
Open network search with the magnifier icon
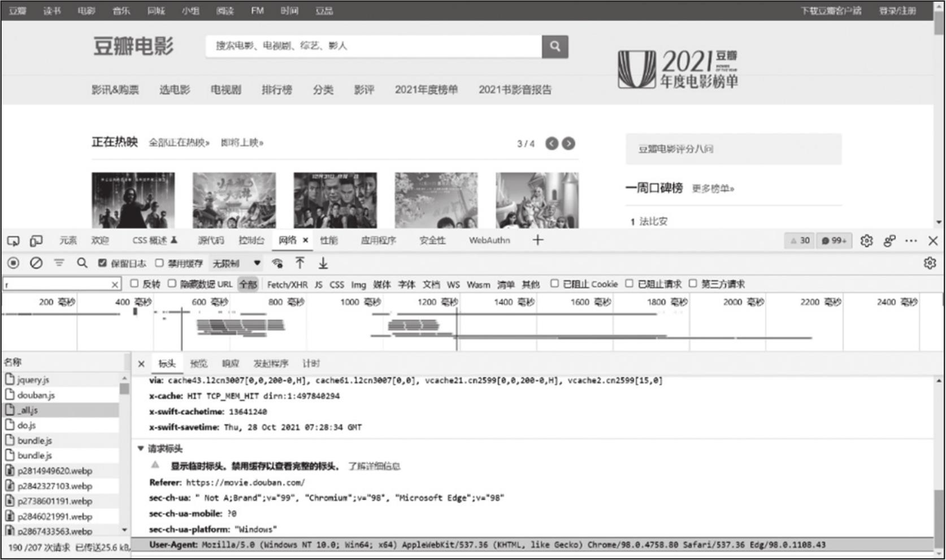(82, 263)
